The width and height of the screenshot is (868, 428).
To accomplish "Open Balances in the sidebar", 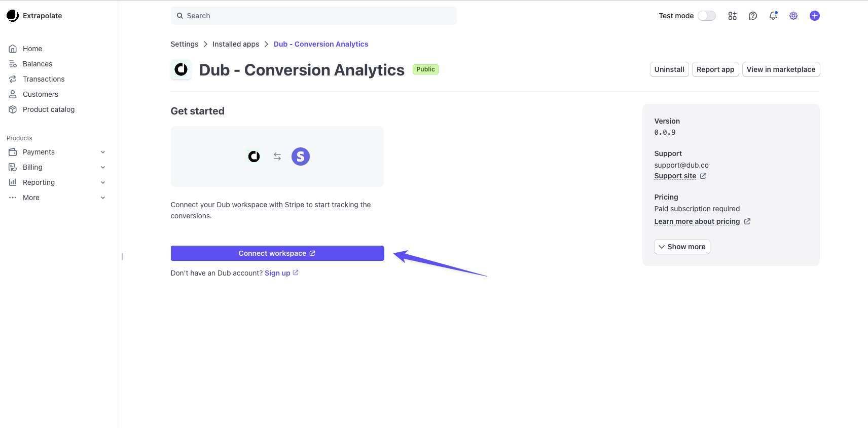I will pyautogui.click(x=38, y=64).
